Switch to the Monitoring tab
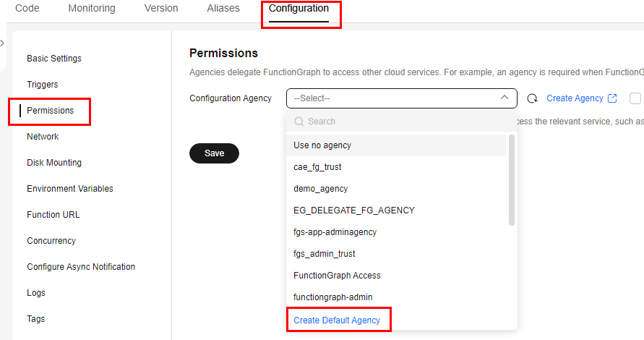Screen dimensions: 644x340 [92, 8]
